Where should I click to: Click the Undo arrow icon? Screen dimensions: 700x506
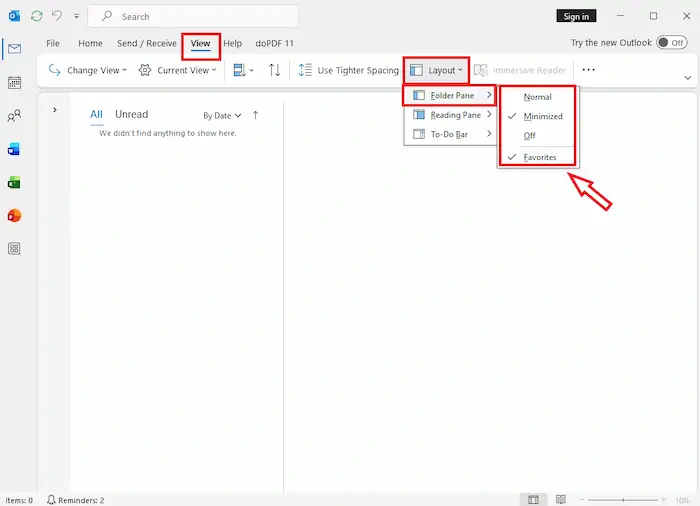57,16
